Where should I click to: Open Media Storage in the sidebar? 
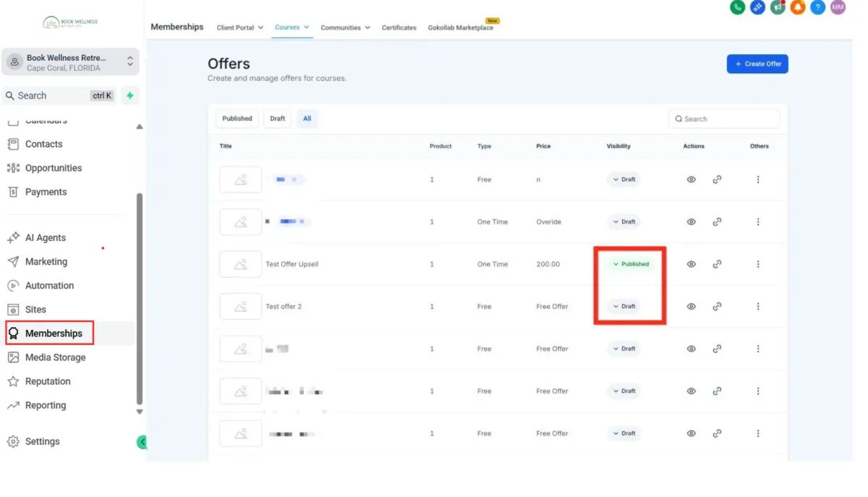point(55,357)
